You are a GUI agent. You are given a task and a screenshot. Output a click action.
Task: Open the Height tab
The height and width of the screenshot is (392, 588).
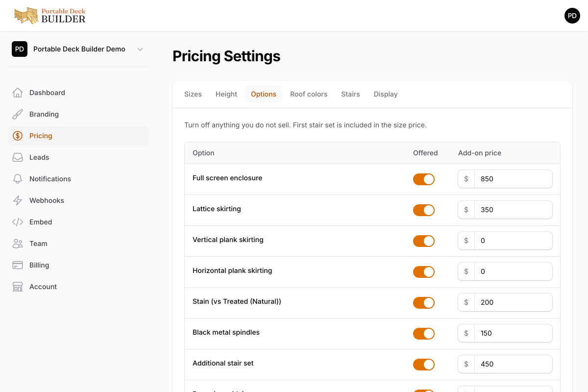coord(226,94)
